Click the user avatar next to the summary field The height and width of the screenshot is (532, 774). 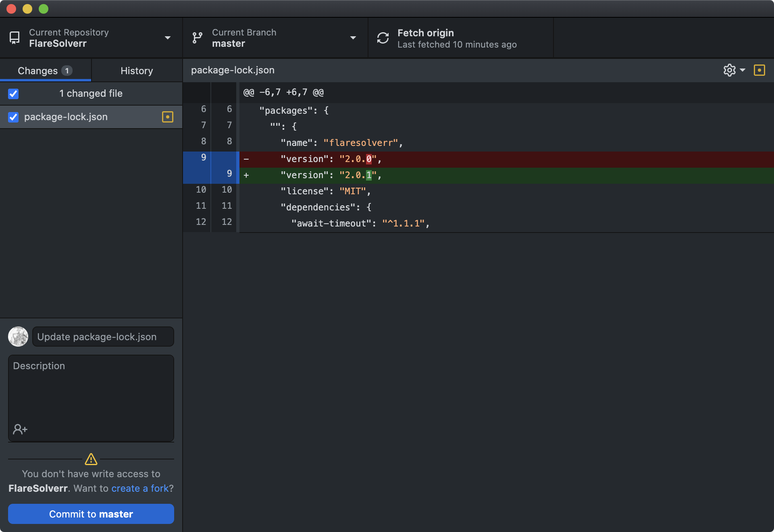pyautogui.click(x=18, y=337)
